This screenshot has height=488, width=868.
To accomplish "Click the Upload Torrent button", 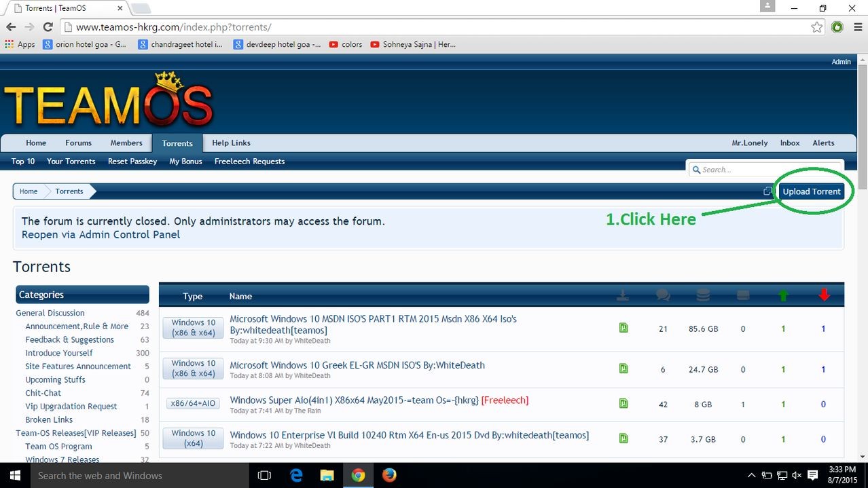I will (812, 191).
